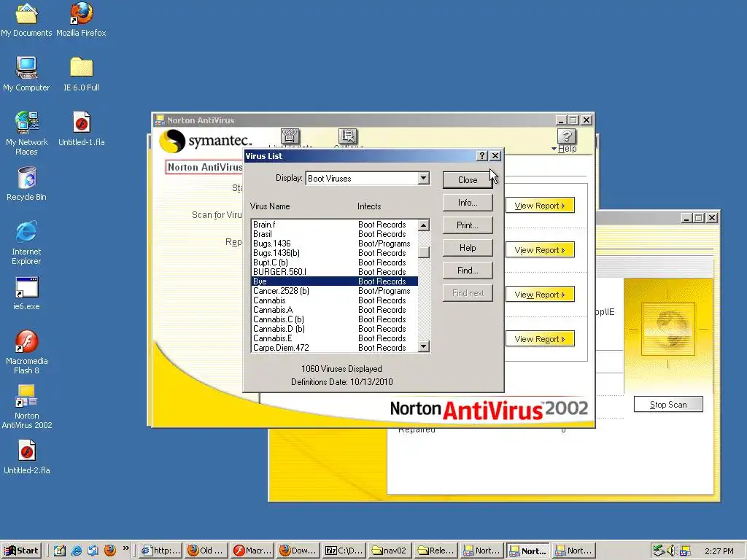This screenshot has height=560, width=747.
Task: Select the BURGER.560.I virus row
Action: [334, 272]
